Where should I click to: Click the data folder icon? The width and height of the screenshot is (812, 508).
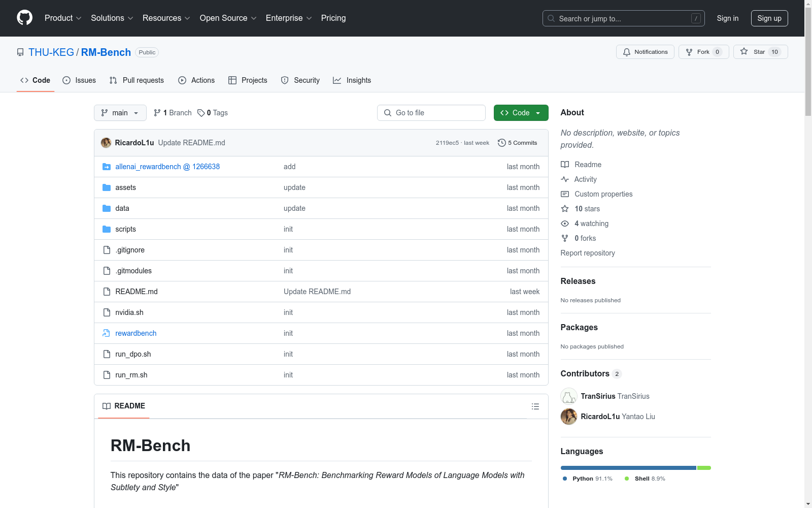coord(107,208)
